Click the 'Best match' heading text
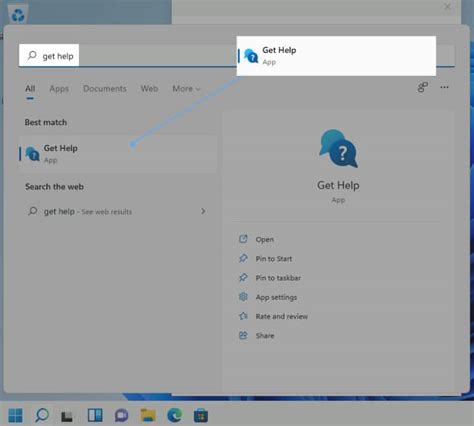 click(46, 122)
